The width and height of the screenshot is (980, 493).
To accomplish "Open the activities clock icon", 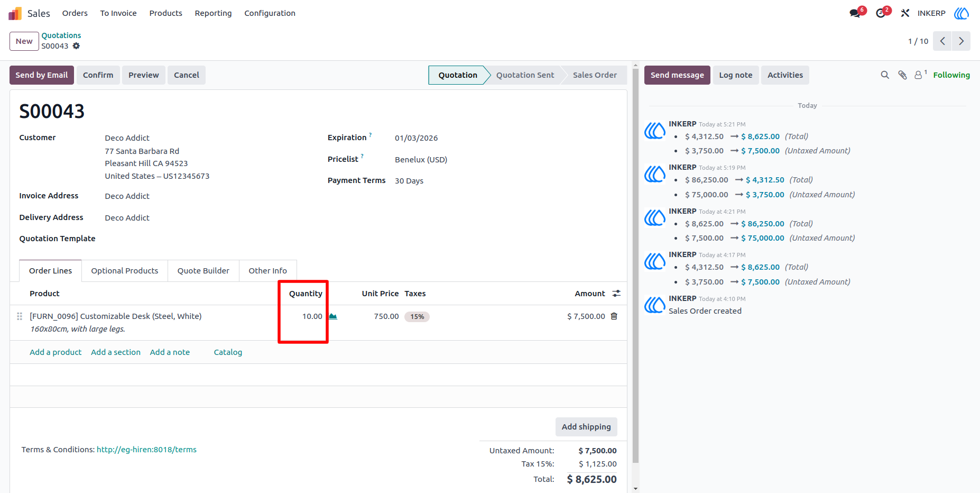I will 880,13.
